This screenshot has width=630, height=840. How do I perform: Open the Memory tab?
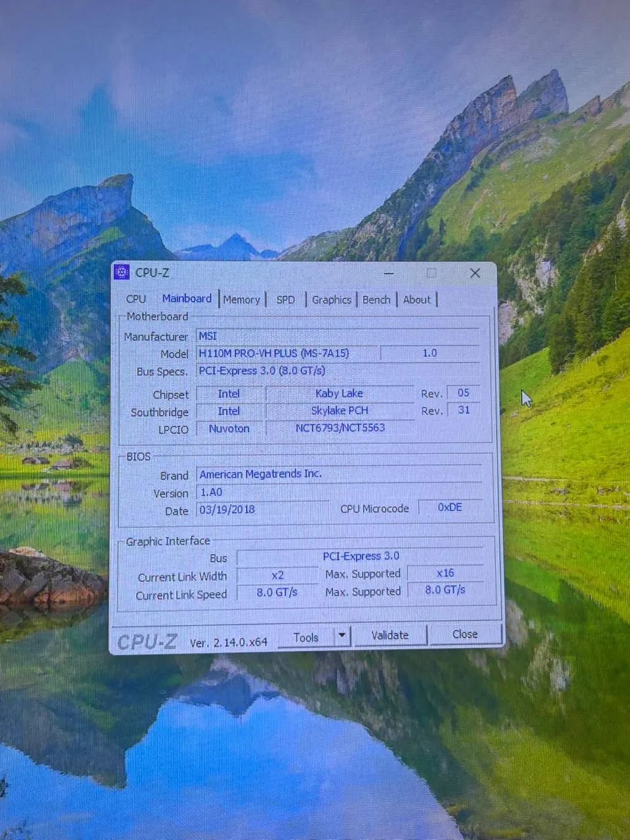tap(241, 300)
